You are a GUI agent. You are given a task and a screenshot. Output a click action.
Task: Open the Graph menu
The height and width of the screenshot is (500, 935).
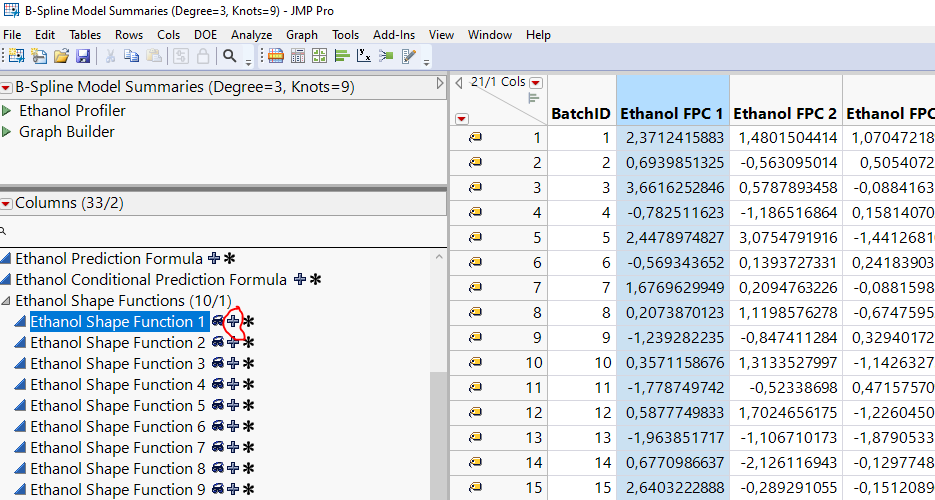[302, 35]
